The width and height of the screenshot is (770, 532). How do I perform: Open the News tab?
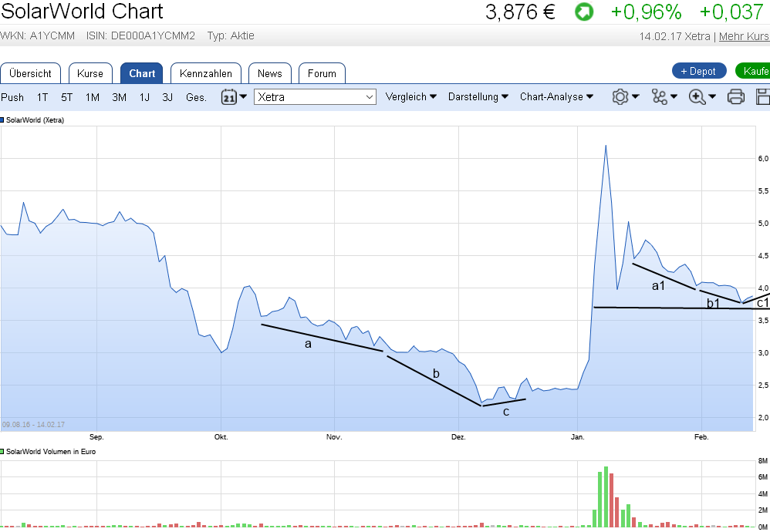[x=269, y=72]
